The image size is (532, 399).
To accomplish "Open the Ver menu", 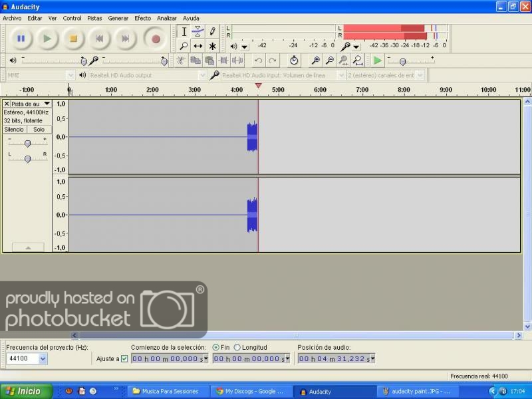I will 53,19.
